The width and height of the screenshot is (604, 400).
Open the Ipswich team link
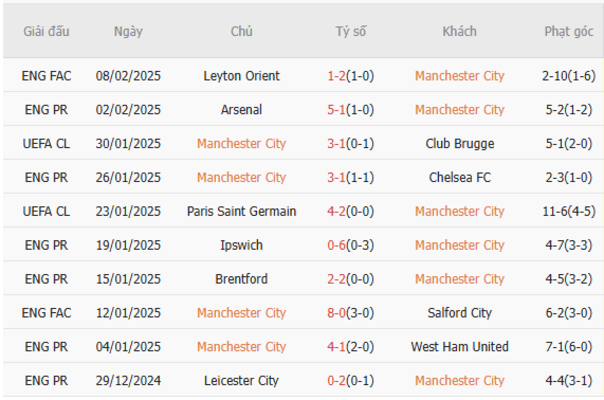pos(241,246)
